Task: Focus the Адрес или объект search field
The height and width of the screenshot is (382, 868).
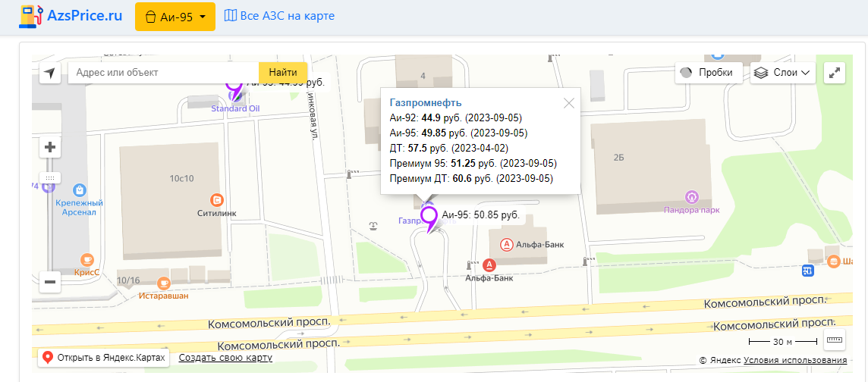Action: tap(163, 73)
